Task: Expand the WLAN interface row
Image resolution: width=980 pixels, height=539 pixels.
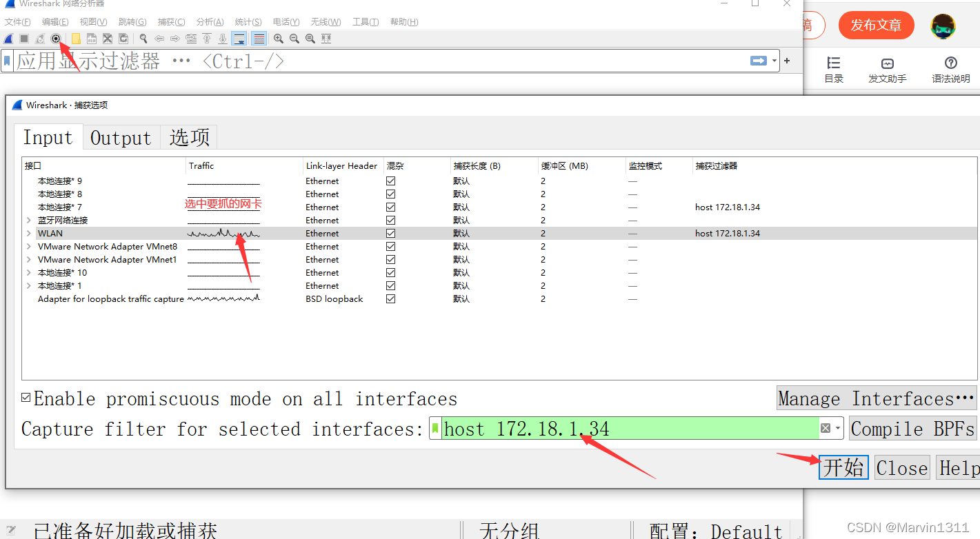Action: 28,233
